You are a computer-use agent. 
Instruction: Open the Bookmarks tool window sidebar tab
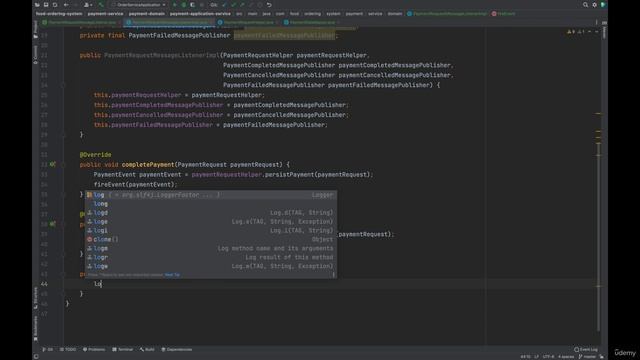tap(36, 329)
